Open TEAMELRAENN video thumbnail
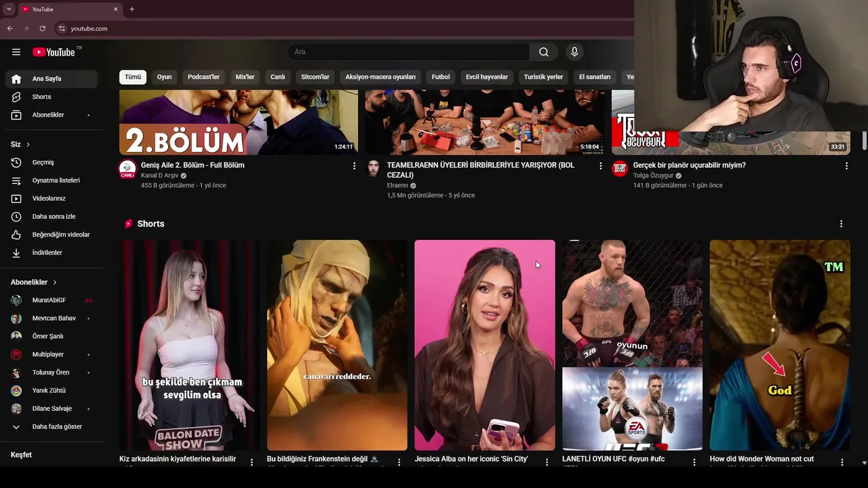The width and height of the screenshot is (868, 488). (485, 122)
